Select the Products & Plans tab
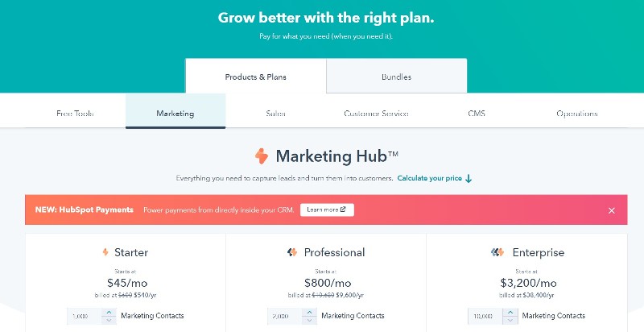This screenshot has height=332, width=644. coord(255,77)
